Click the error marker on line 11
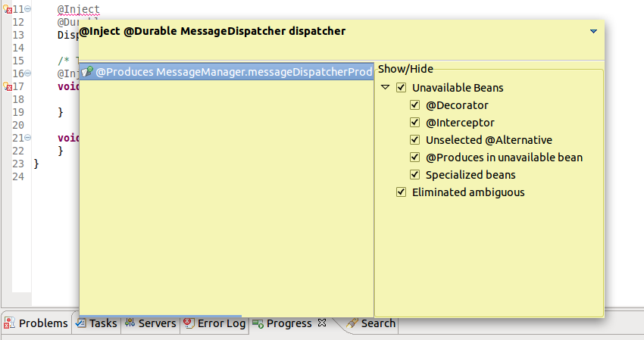644x340 pixels. (8, 9)
